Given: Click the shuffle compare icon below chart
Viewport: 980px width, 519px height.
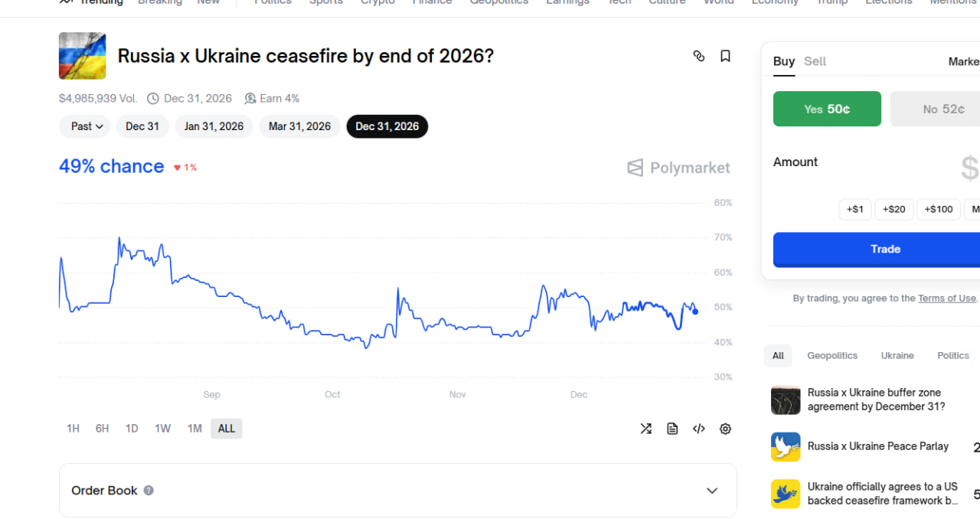Looking at the screenshot, I should point(645,429).
